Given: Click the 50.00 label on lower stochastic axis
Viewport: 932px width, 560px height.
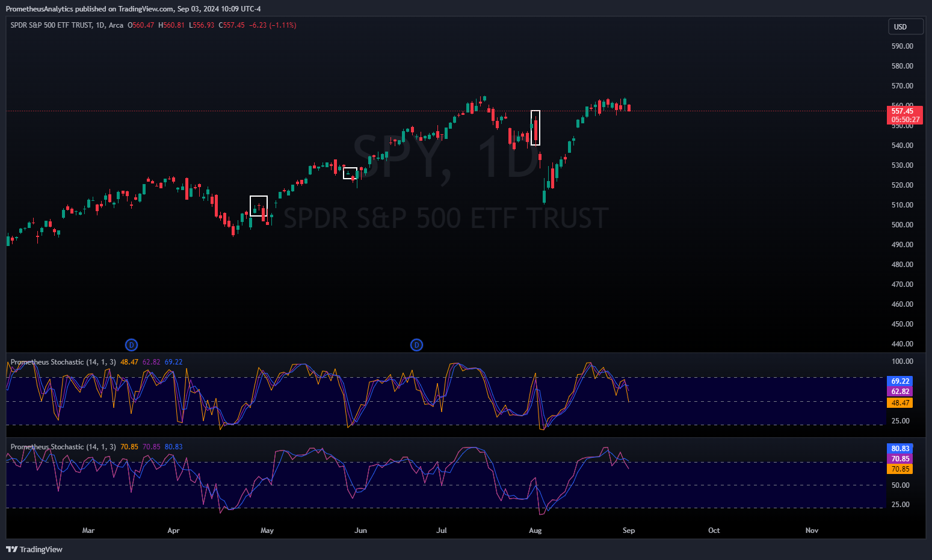Looking at the screenshot, I should click(x=900, y=485).
